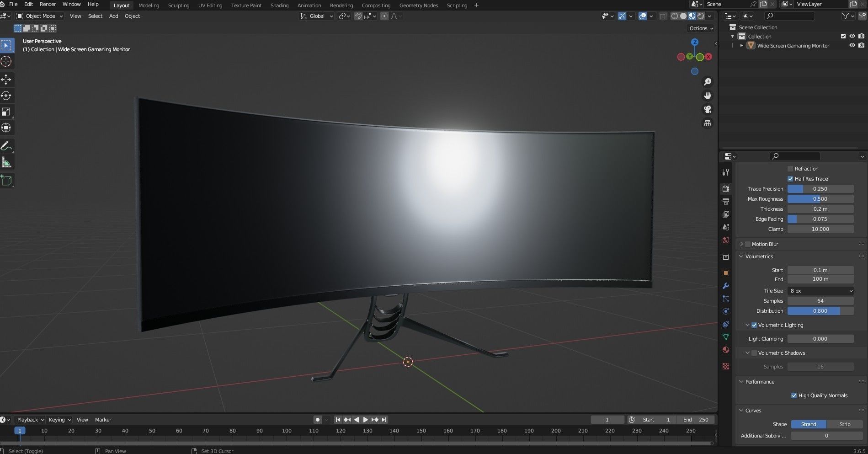Collapse the Volumetrics panel
The height and width of the screenshot is (454, 868).
tap(741, 256)
